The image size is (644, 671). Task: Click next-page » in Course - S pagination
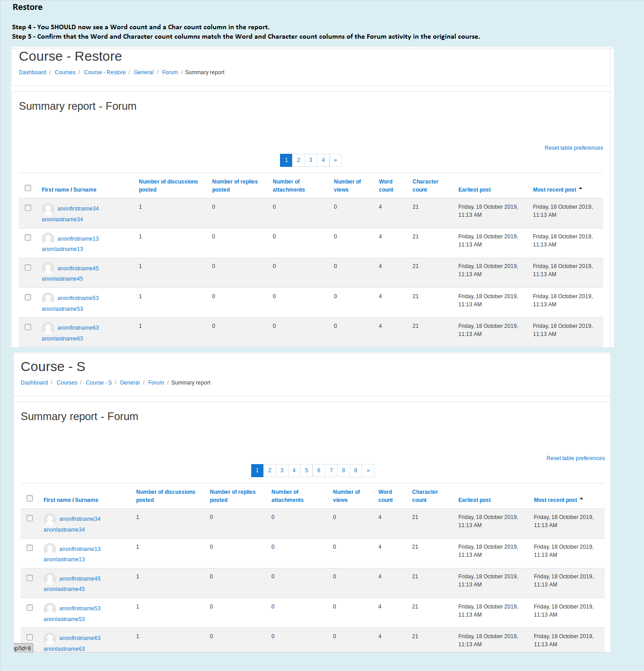coord(368,470)
